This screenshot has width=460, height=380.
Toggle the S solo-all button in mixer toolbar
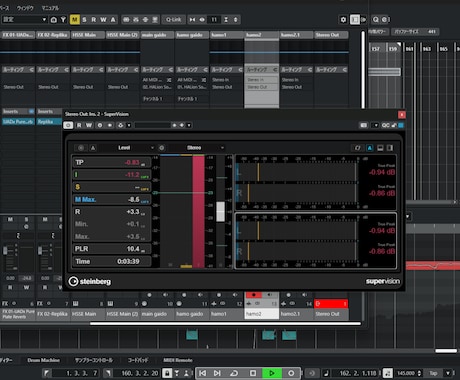click(84, 20)
